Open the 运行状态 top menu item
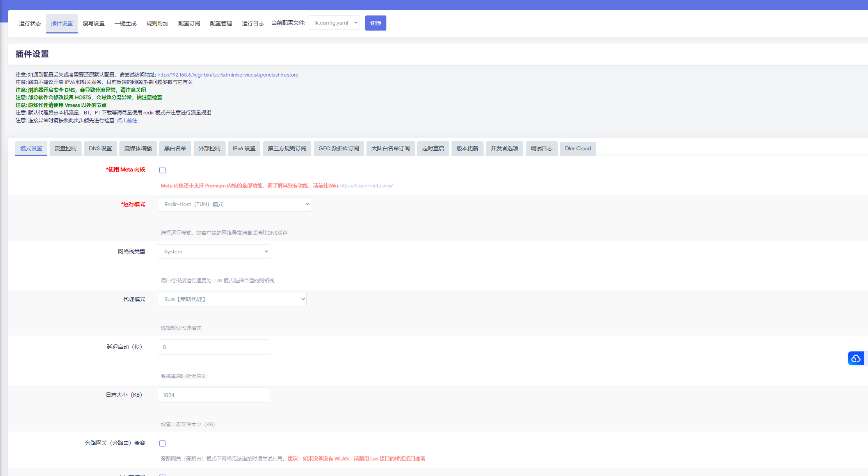The height and width of the screenshot is (476, 868). (x=30, y=23)
